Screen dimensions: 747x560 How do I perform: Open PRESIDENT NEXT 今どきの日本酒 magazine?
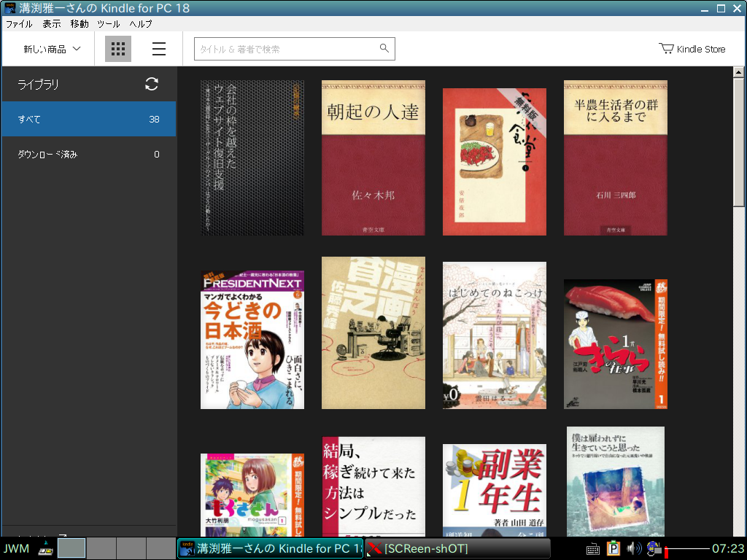(252, 340)
